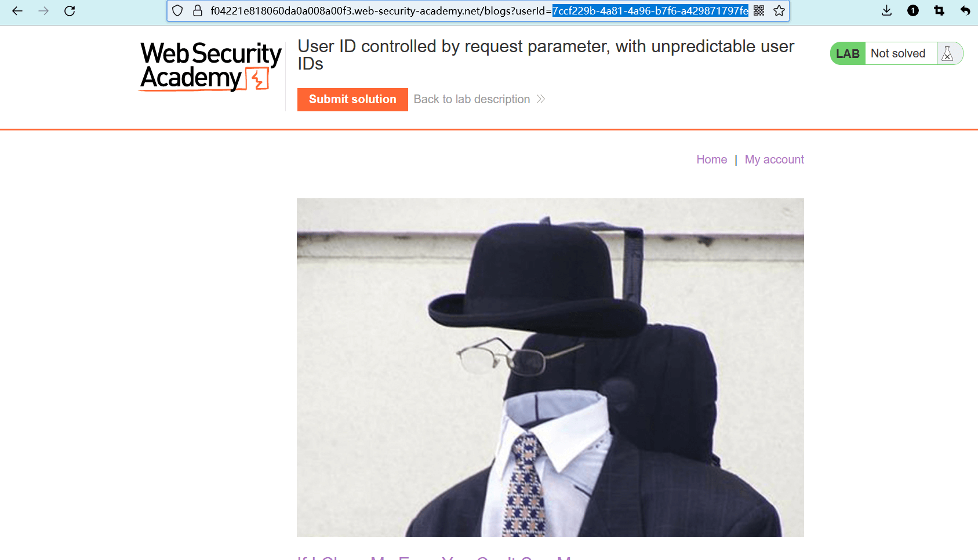978x560 pixels.
Task: Open the round extension badge icon
Action: click(913, 10)
